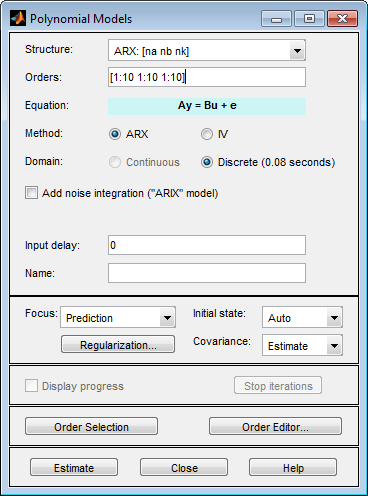Click the Regularization... button
The height and width of the screenshot is (496, 368).
point(118,344)
